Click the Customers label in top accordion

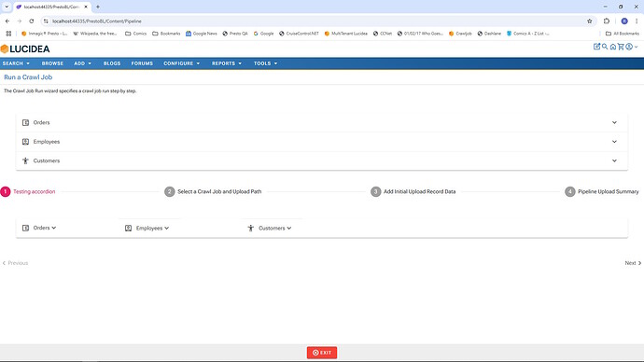[47, 160]
